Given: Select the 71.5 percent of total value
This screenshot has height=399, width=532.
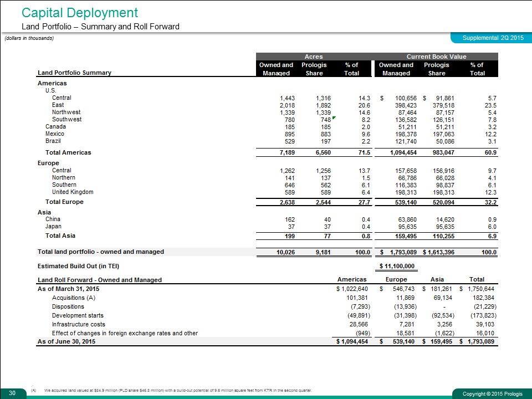Looking at the screenshot, I should (x=365, y=153).
